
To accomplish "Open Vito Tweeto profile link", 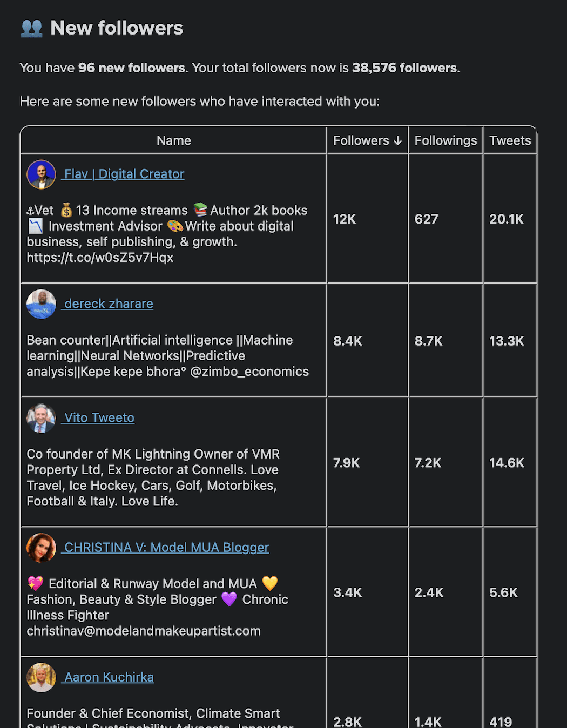I will (99, 417).
